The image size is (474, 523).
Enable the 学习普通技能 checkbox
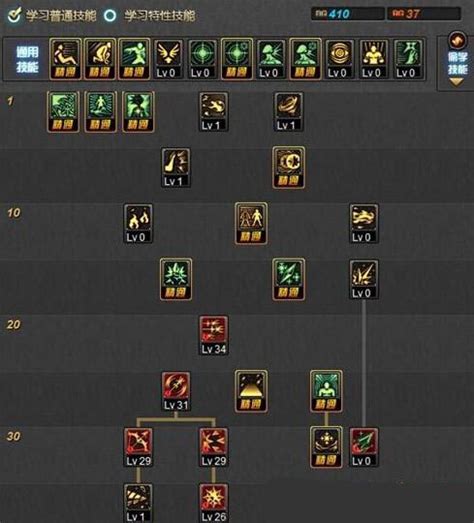14,15
